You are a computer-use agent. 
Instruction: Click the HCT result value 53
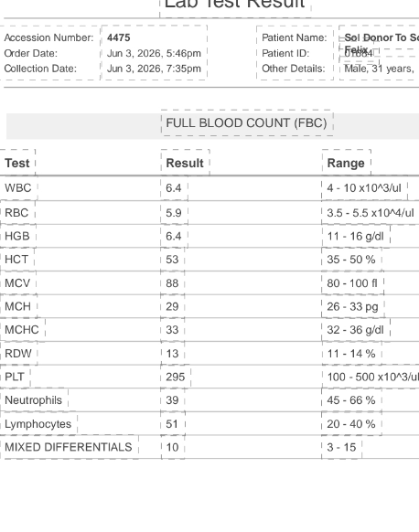pyautogui.click(x=172, y=260)
